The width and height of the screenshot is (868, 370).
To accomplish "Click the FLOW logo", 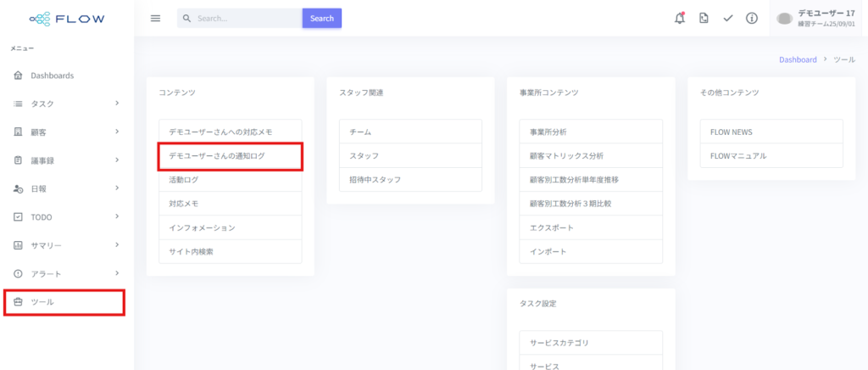I will pyautogui.click(x=67, y=18).
